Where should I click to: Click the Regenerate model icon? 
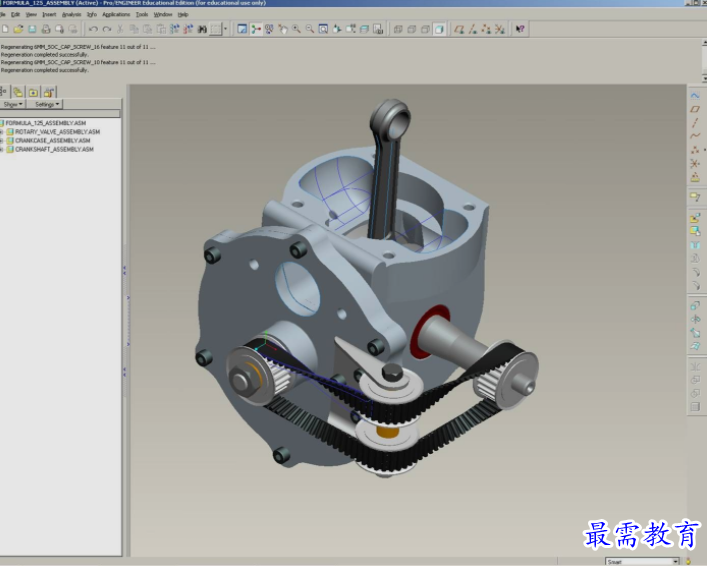[174, 29]
